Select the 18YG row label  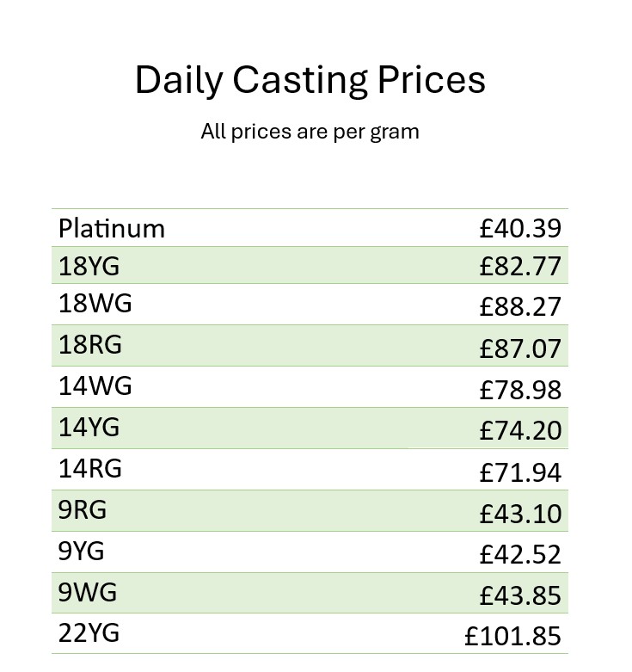click(x=89, y=266)
